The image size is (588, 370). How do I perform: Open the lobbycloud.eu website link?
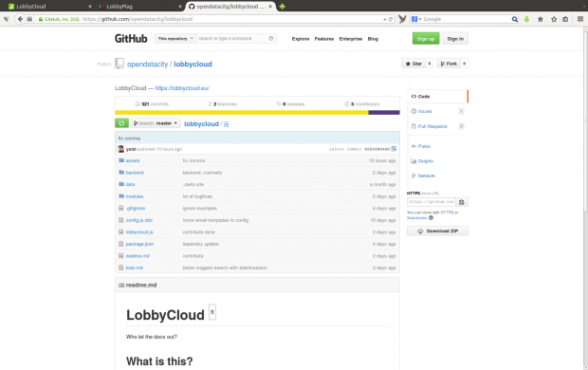tap(182, 88)
